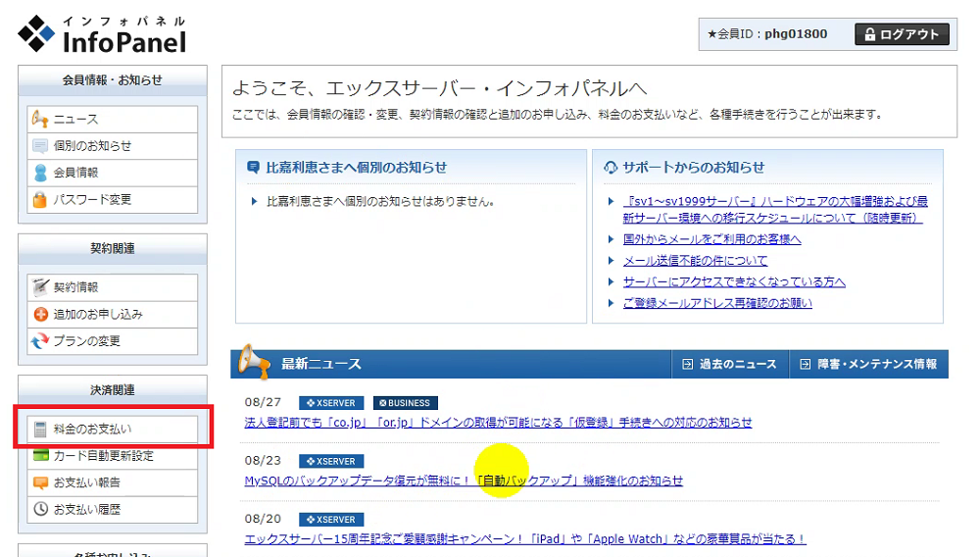This screenshot has height=557, width=980.
Task: Open 個別のお知らせ in the sidebar
Action: tap(113, 146)
